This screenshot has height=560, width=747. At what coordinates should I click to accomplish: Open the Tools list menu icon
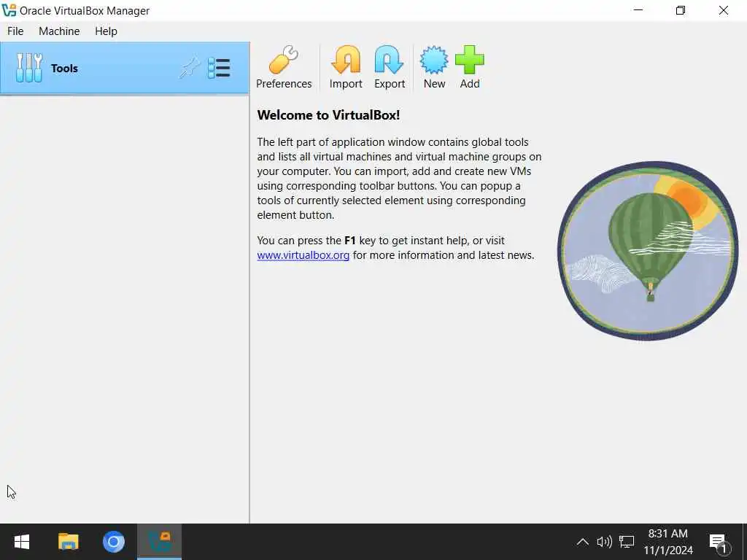[219, 68]
